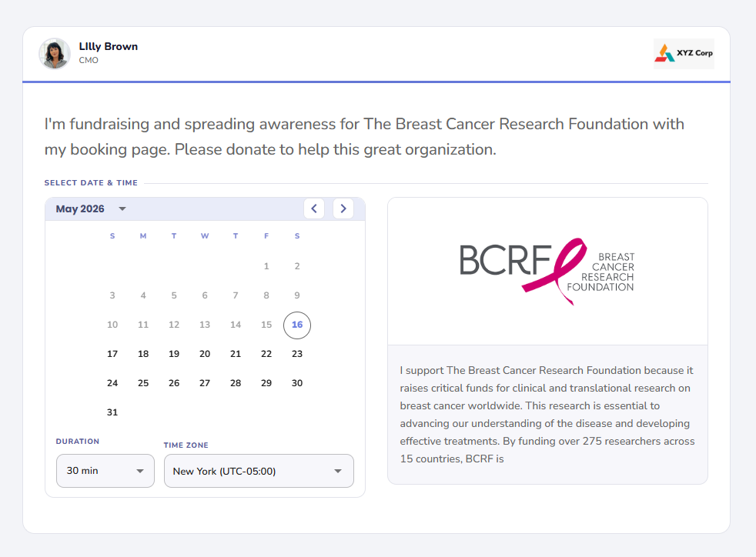Click the 'I support The Breast Cancer' description
Viewport: 756px width, 557px height.
tap(547, 415)
